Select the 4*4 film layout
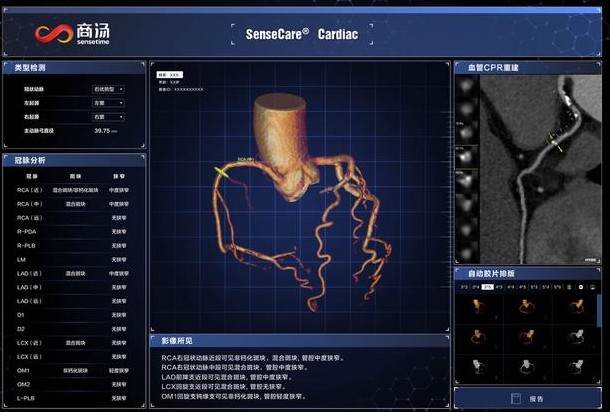Image resolution: width=610 pixels, height=412 pixels. [511, 287]
